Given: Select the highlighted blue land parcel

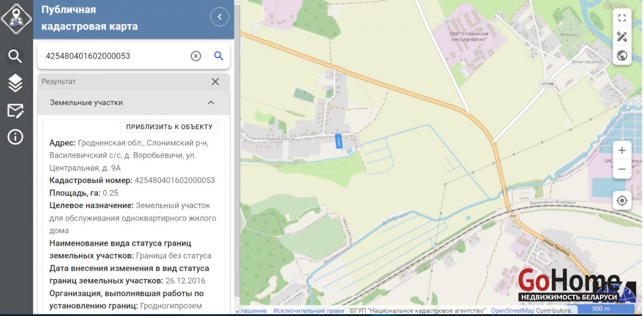Looking at the screenshot, I should [339, 141].
